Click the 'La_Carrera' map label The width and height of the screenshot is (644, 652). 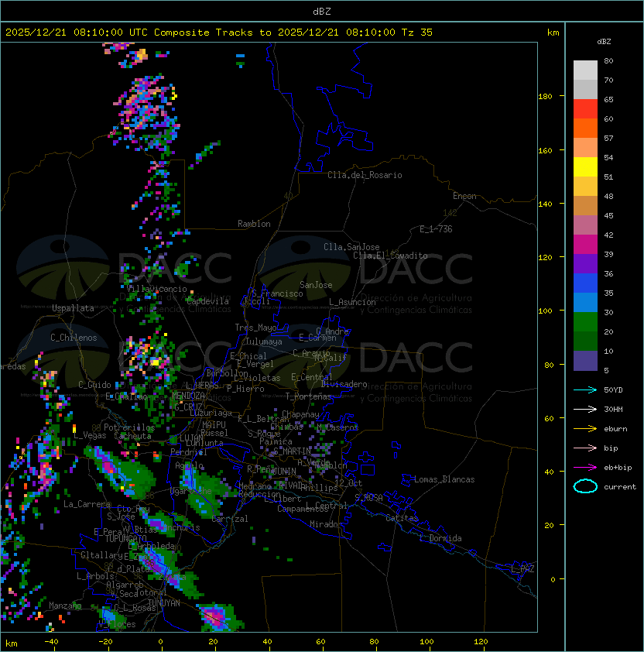coord(87,504)
